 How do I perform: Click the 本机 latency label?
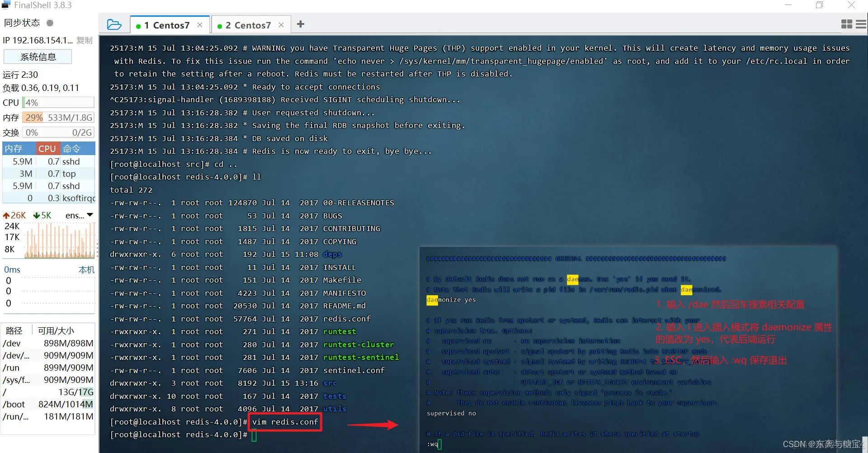[x=86, y=270]
